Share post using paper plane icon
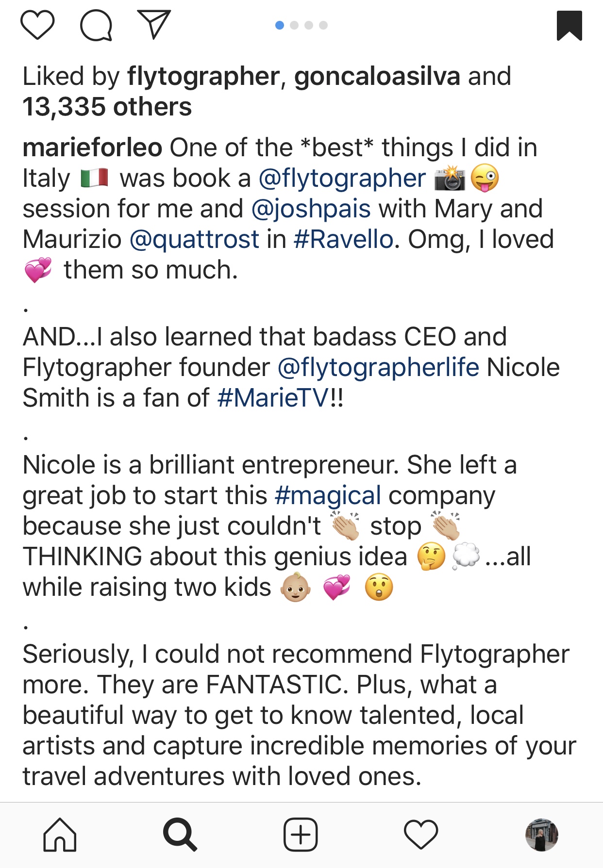The height and width of the screenshot is (868, 603). 154,24
